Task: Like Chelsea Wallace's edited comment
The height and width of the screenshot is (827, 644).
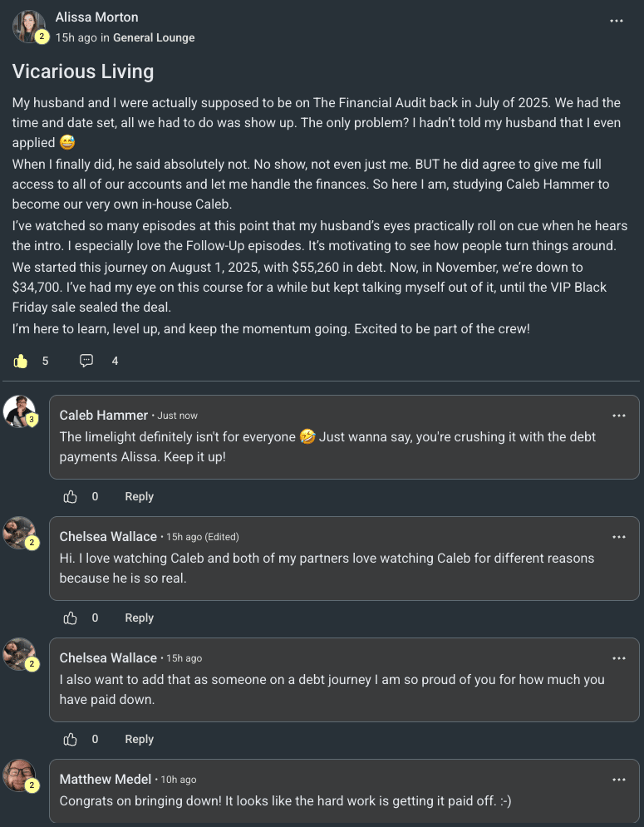Action: 71,618
